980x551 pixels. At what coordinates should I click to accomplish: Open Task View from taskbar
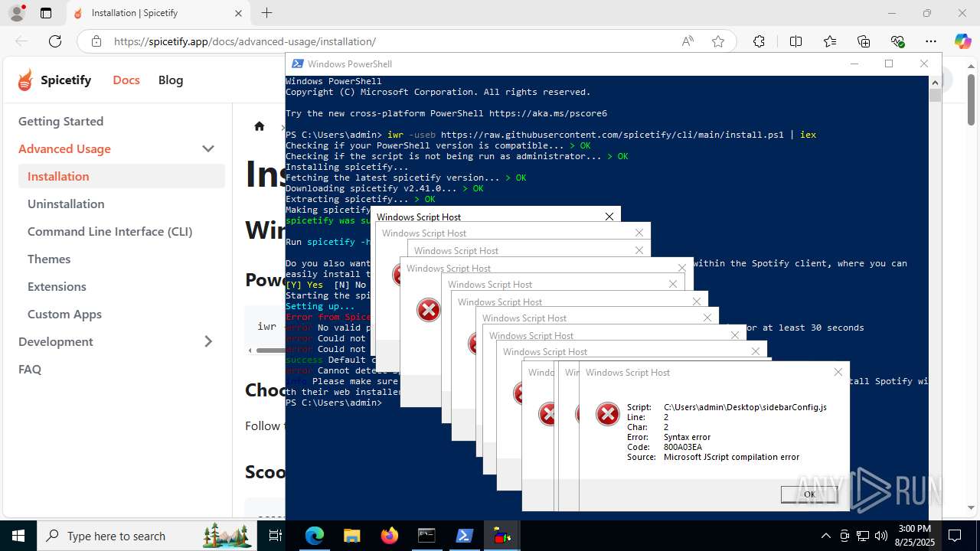pos(276,536)
